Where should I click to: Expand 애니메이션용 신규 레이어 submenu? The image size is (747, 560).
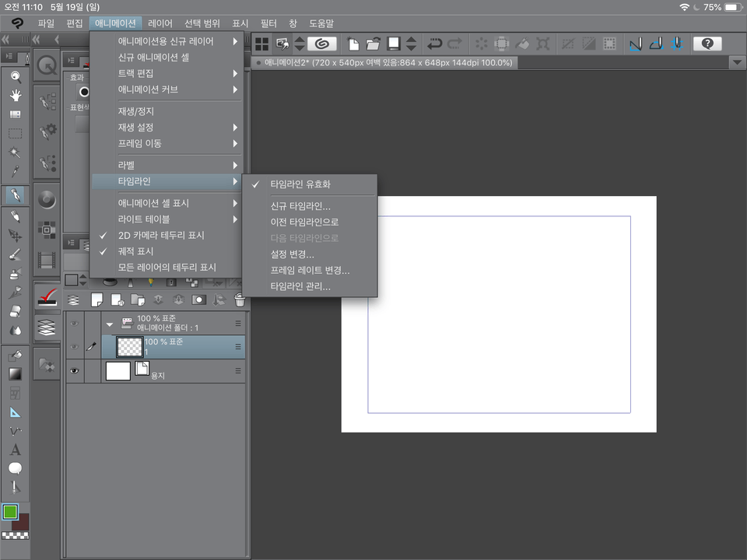tap(166, 41)
